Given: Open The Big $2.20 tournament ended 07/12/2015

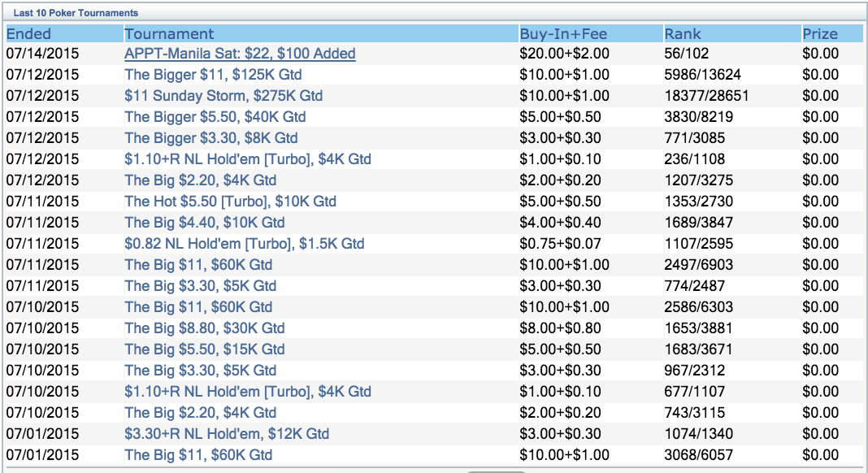Looking at the screenshot, I should click(x=200, y=180).
